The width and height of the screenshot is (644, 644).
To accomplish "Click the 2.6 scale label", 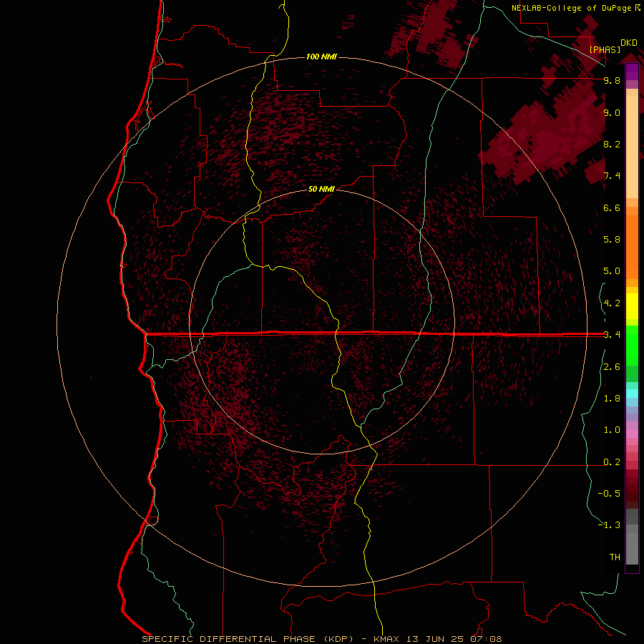I will click(612, 367).
